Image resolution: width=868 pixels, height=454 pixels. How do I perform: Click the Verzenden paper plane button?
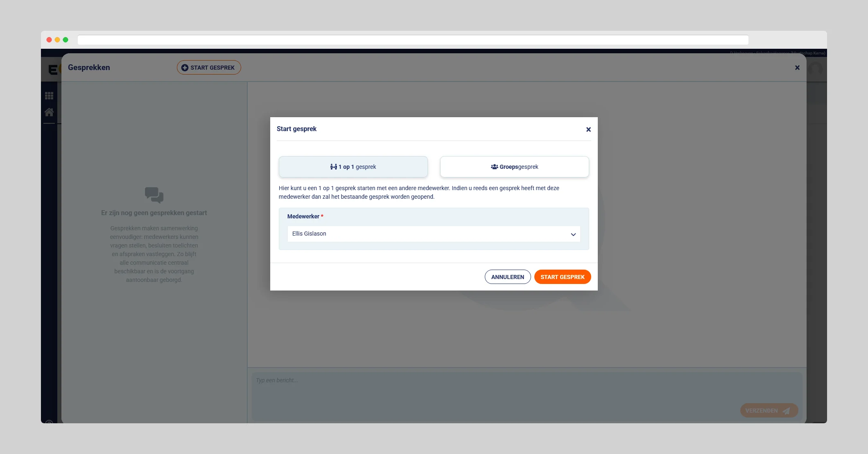coord(769,411)
